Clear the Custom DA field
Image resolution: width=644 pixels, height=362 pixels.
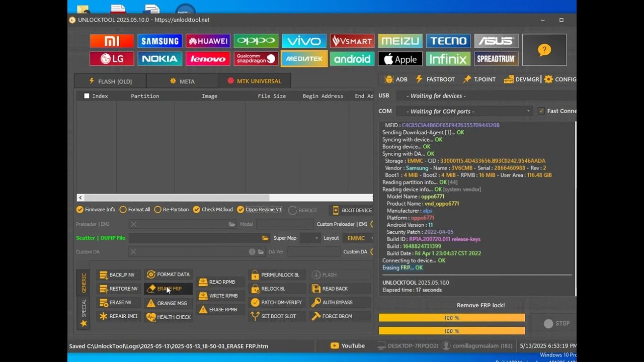click(133, 252)
